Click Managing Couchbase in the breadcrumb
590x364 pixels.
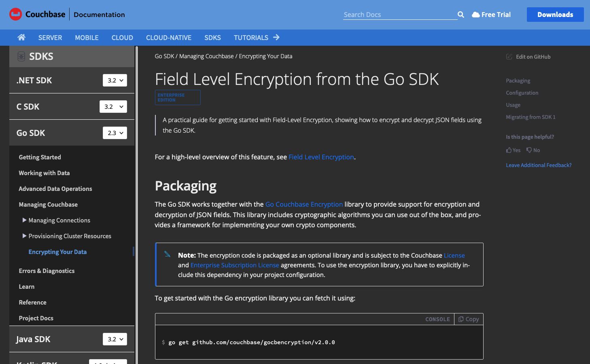point(206,56)
